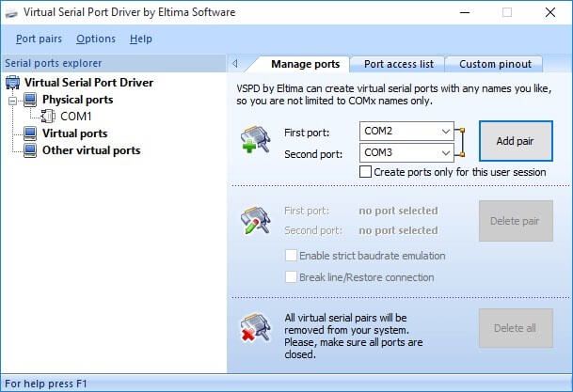Image resolution: width=573 pixels, height=392 pixels.
Task: Click the Virtual ports computer icon
Action: point(30,133)
